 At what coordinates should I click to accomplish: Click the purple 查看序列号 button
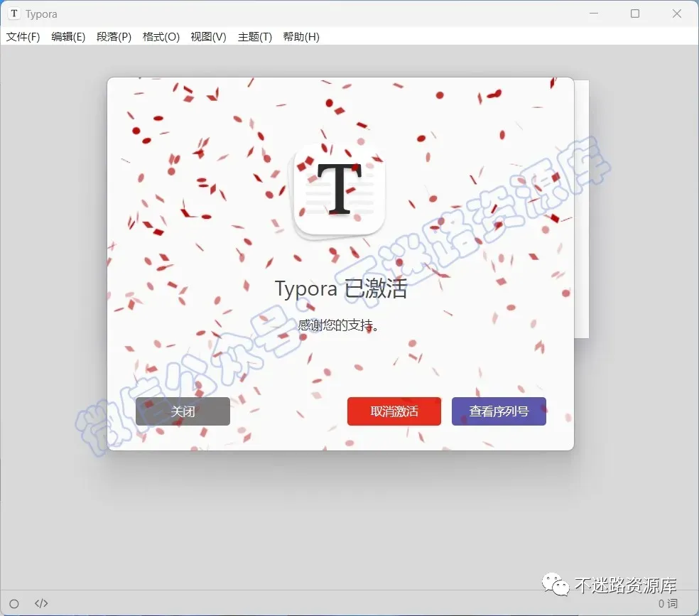(499, 411)
